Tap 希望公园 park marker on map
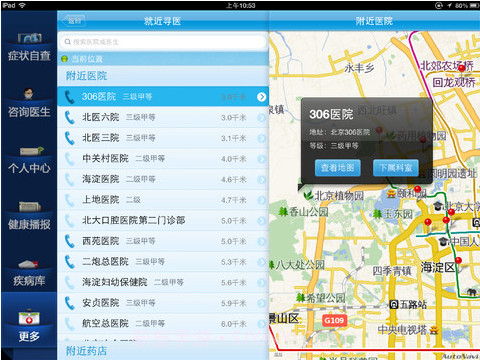This screenshot has height=360, width=480. (x=321, y=298)
